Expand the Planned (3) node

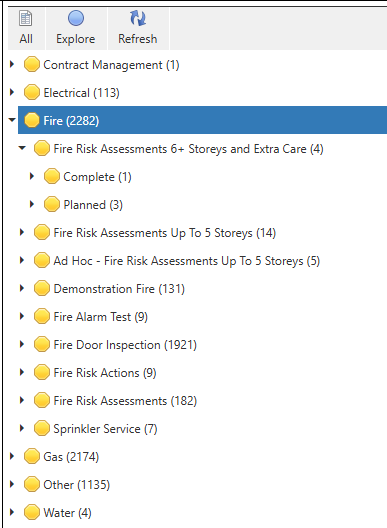pos(32,204)
